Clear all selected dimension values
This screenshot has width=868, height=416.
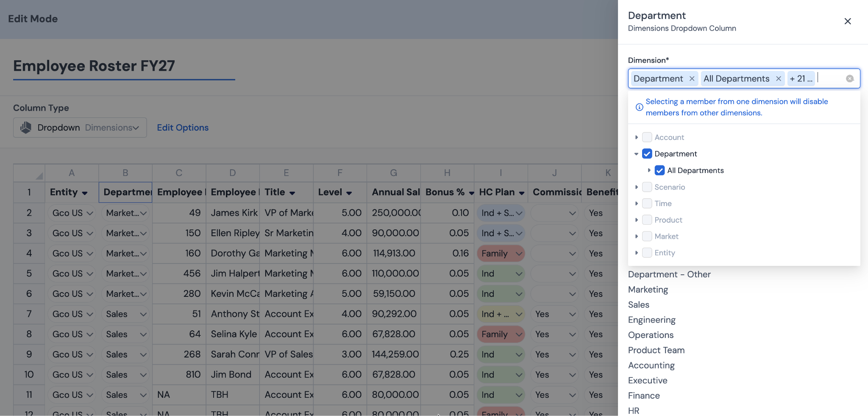click(850, 78)
